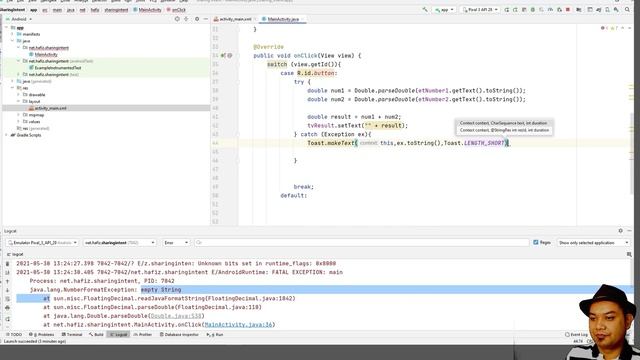
Task: Click the Apply Changes toolbar icon
Action: (515, 9)
